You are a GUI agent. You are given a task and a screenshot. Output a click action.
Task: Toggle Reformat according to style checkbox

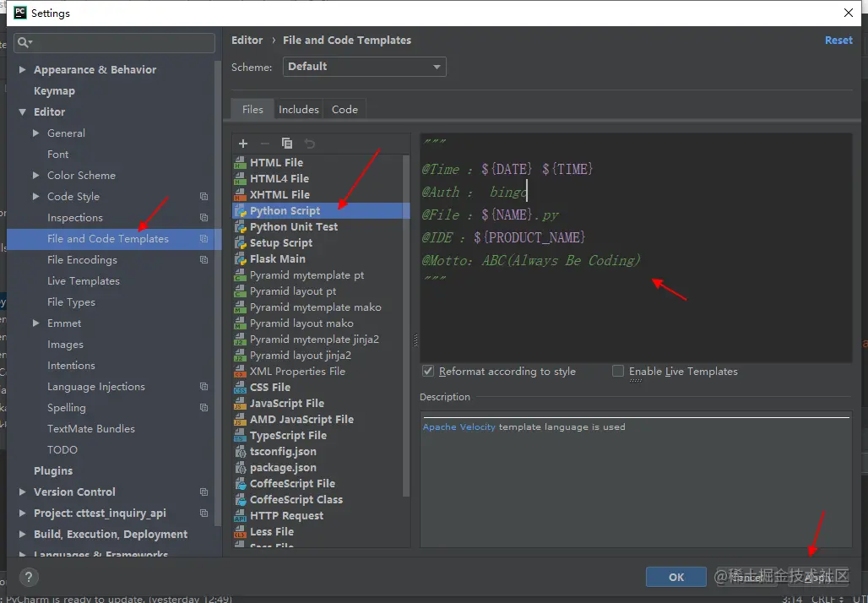[428, 371]
